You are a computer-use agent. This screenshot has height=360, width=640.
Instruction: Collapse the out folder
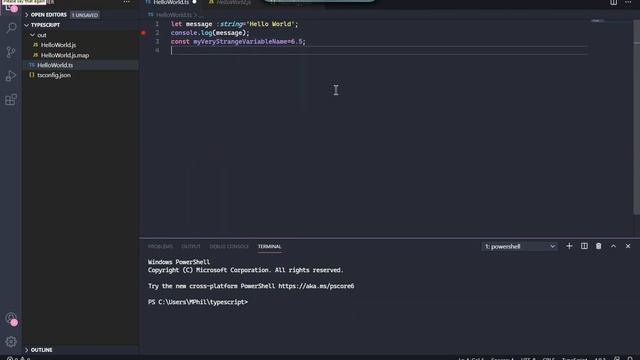[42, 35]
